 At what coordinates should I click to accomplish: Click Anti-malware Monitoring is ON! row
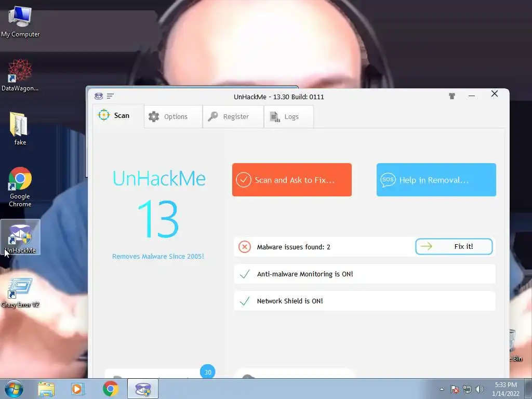click(x=365, y=274)
